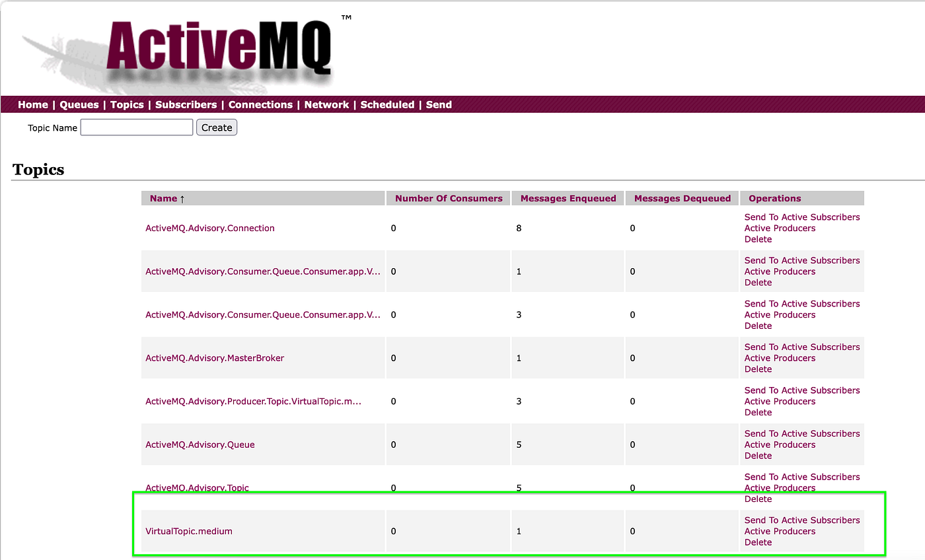This screenshot has height=560, width=925.
Task: Focus the Topic Name input field
Action: click(137, 127)
